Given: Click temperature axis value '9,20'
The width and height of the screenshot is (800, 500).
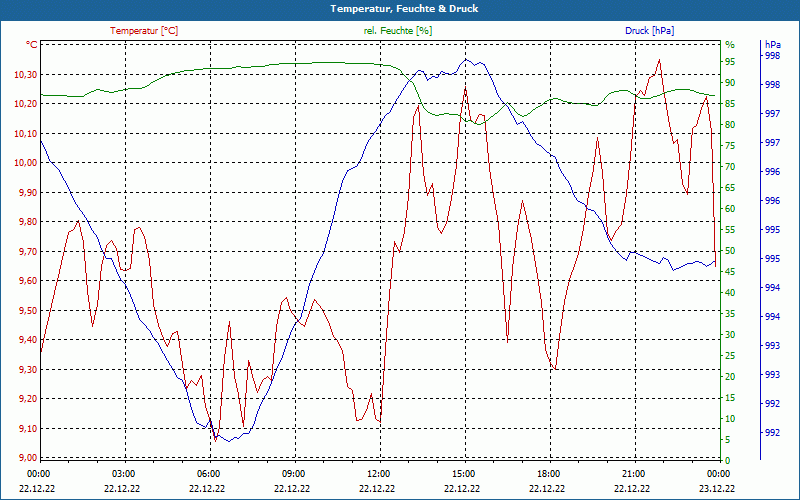Looking at the screenshot, I should (28, 398).
